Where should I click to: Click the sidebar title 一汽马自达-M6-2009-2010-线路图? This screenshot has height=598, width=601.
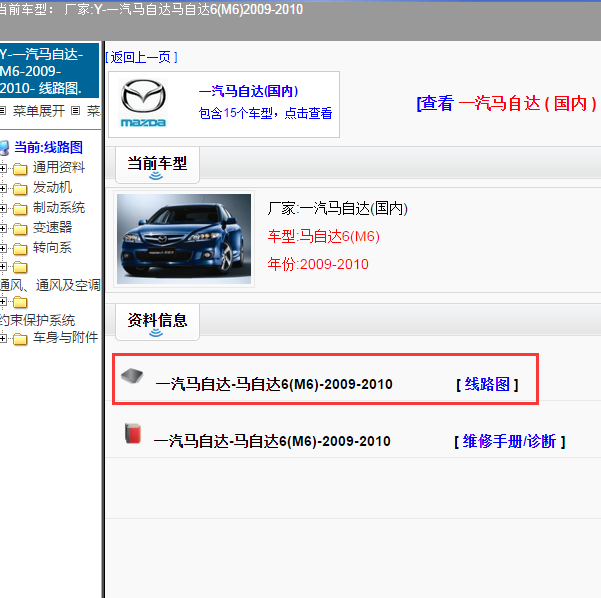[x=49, y=71]
